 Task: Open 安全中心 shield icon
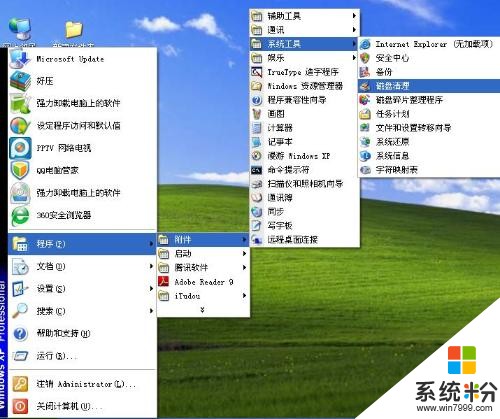coord(365,58)
